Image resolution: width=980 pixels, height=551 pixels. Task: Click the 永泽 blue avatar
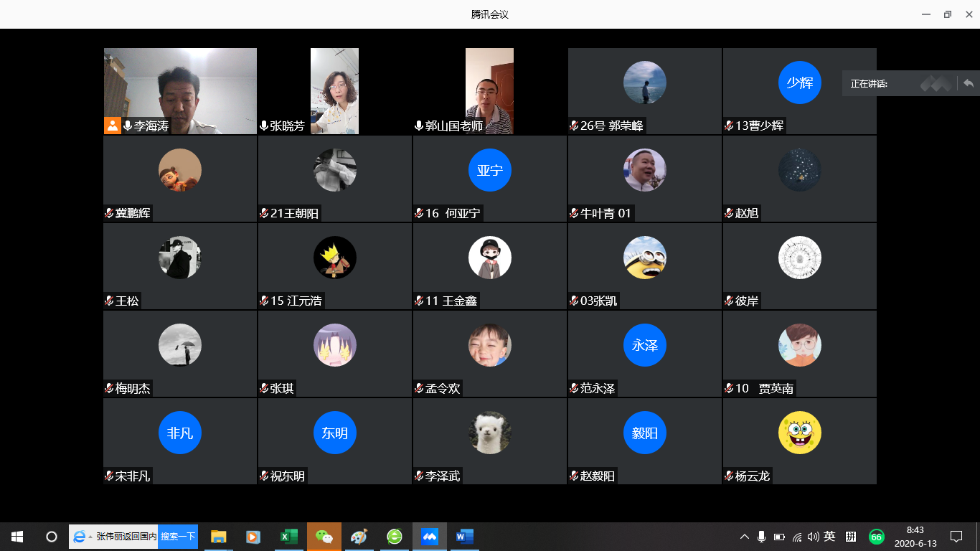tap(645, 345)
